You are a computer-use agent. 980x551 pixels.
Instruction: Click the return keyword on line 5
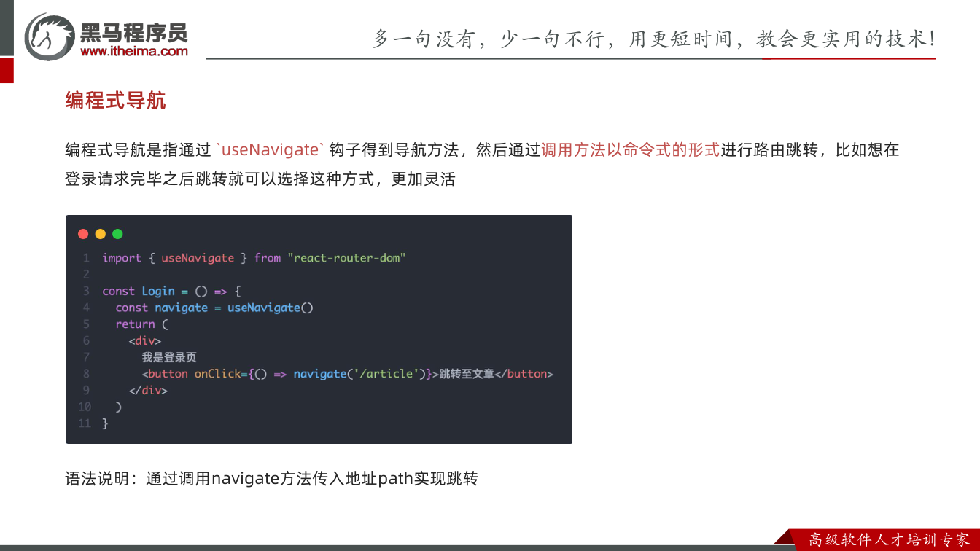pyautogui.click(x=135, y=324)
